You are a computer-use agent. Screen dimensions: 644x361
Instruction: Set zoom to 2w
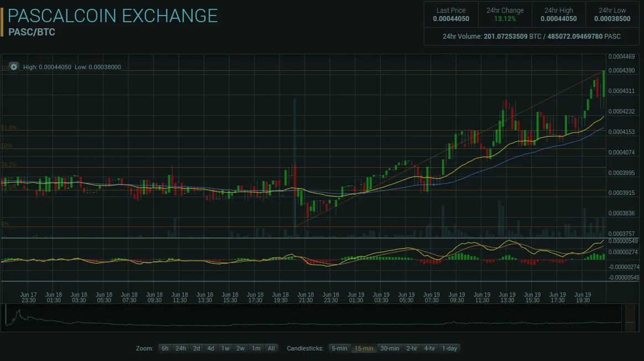coord(241,348)
